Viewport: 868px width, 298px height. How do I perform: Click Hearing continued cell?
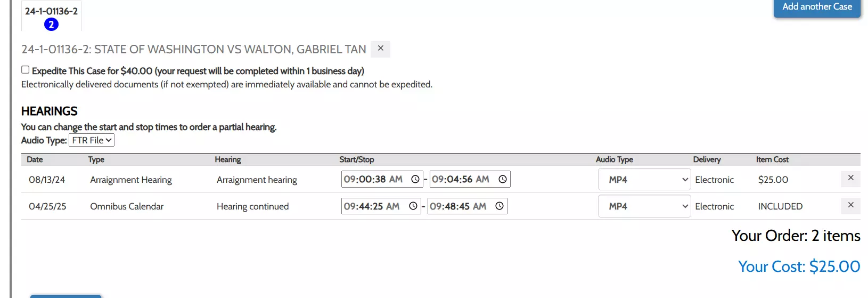(252, 206)
